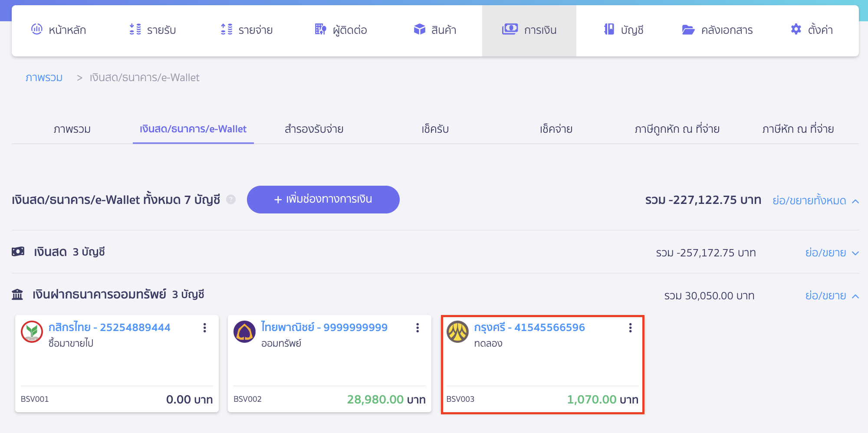Click the เพิ่มช่องทางการเงิน button
Screen dimensions: 868x433
[323, 200]
